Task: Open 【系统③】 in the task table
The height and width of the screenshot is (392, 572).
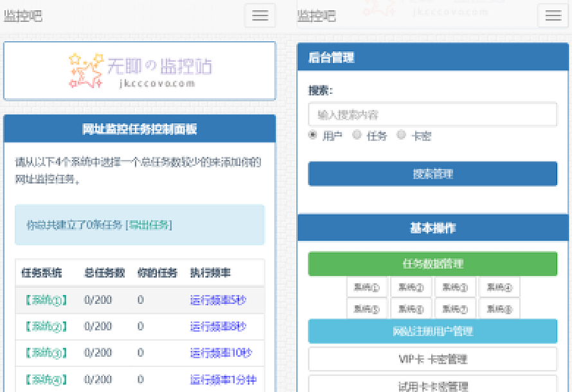Action: (45, 353)
